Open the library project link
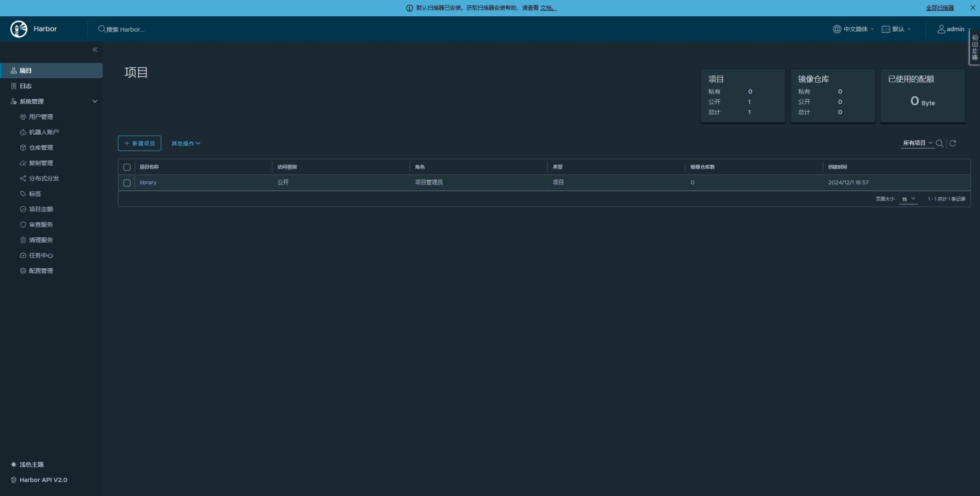The image size is (980, 496). tap(148, 183)
